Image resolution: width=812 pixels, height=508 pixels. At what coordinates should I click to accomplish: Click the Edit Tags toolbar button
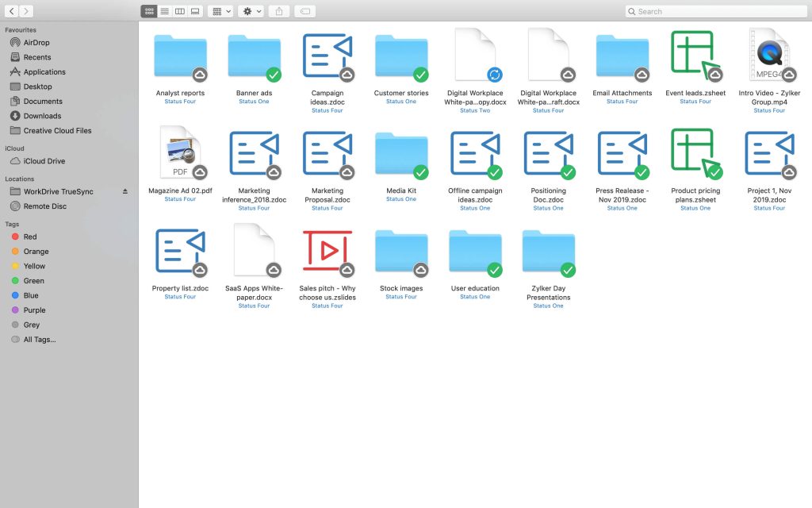click(x=305, y=11)
